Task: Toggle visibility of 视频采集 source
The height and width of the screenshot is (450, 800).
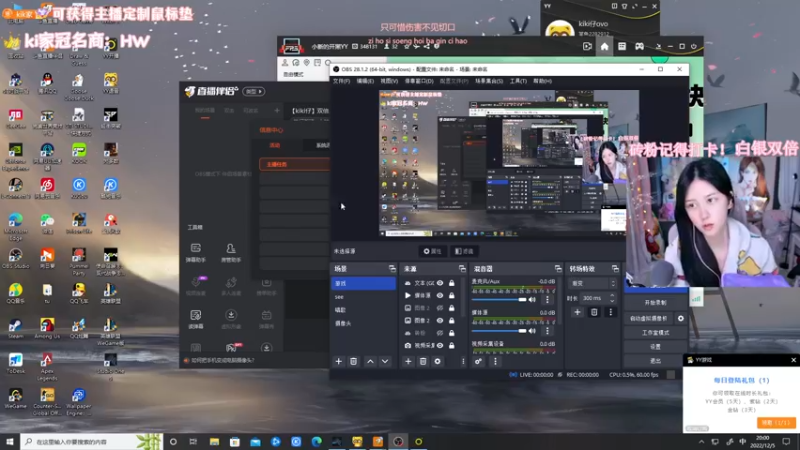Action: click(x=440, y=345)
